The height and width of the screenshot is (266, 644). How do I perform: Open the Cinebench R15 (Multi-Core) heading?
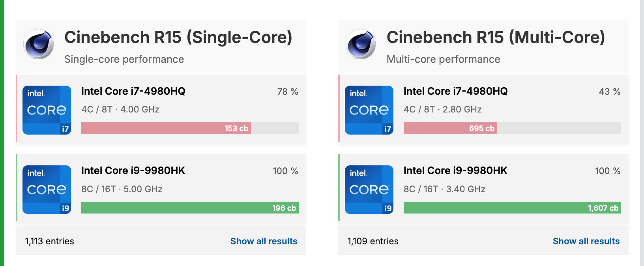click(496, 37)
